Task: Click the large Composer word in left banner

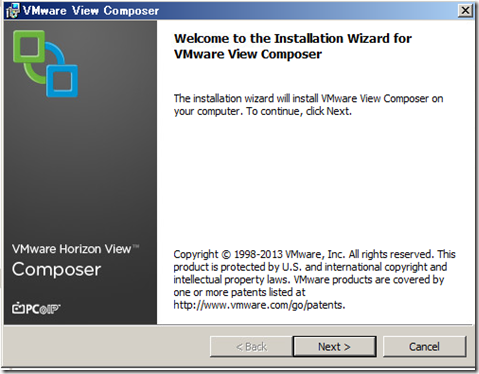Action: (56, 269)
